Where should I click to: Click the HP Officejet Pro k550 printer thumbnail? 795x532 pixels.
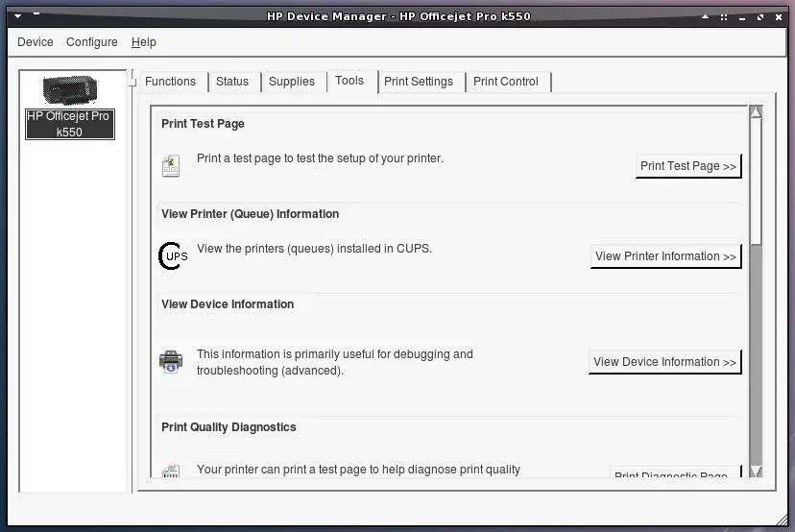70,90
